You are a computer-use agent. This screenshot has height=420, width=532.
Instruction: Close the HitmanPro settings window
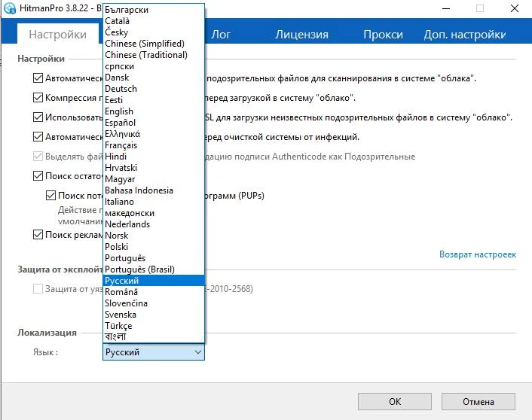(x=514, y=9)
